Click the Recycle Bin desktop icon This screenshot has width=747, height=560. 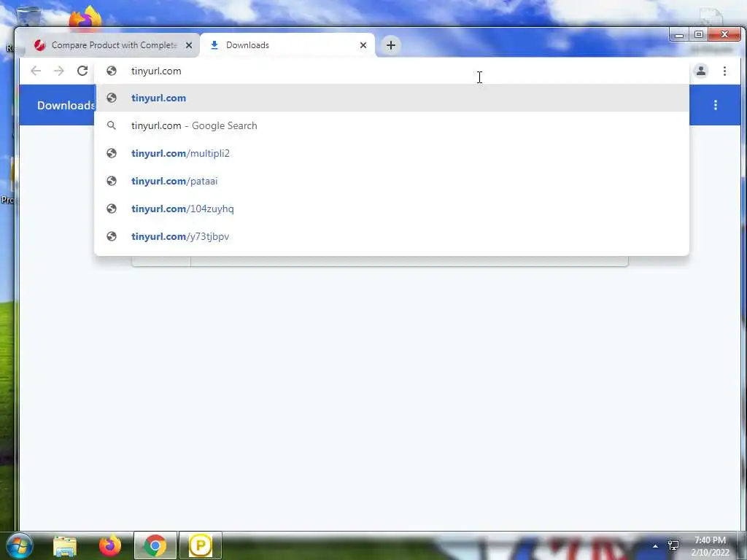(28, 15)
